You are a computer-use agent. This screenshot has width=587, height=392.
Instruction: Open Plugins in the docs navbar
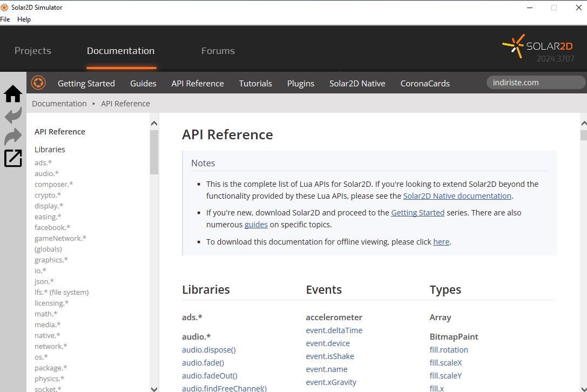(301, 84)
